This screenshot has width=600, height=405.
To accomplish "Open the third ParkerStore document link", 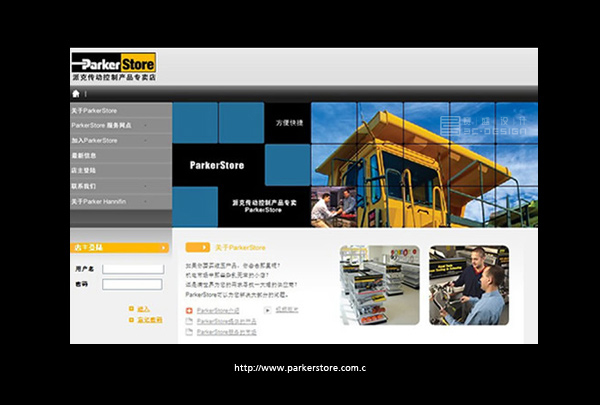I will click(227, 332).
